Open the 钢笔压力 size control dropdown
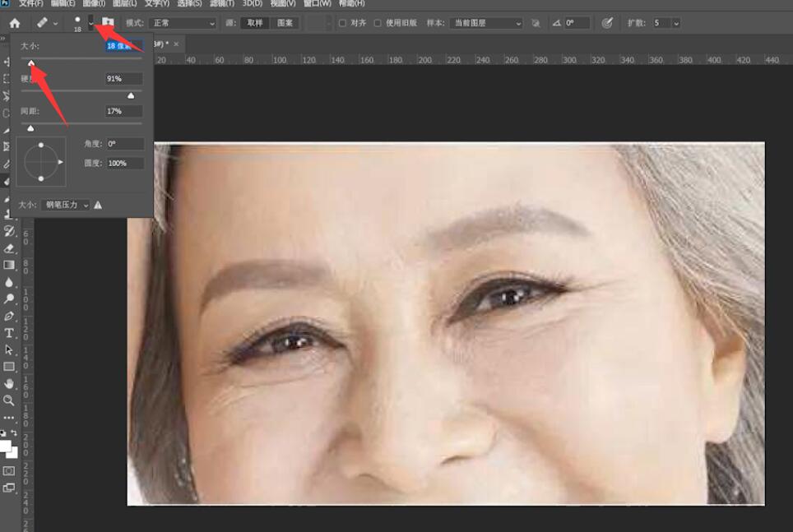Viewport: 793px width, 532px height. point(66,205)
